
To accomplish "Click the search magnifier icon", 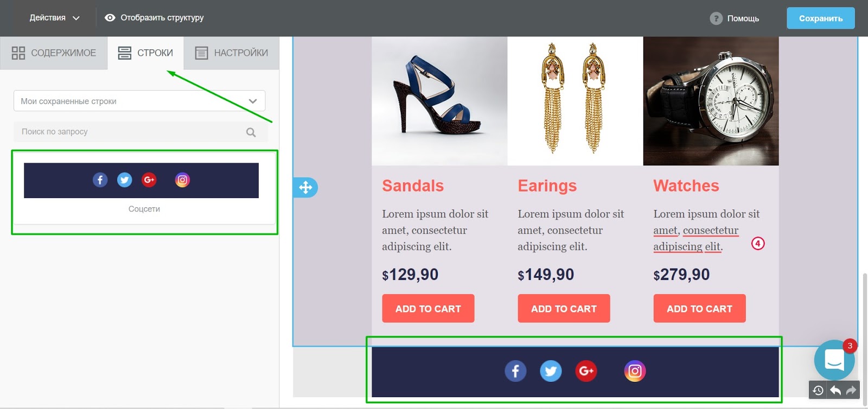I will [x=251, y=132].
